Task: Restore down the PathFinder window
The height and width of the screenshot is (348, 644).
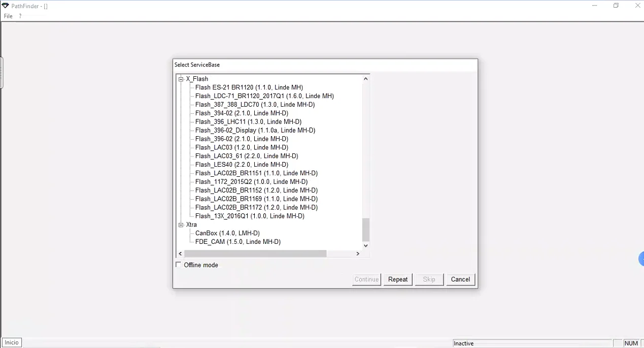Action: point(616,6)
